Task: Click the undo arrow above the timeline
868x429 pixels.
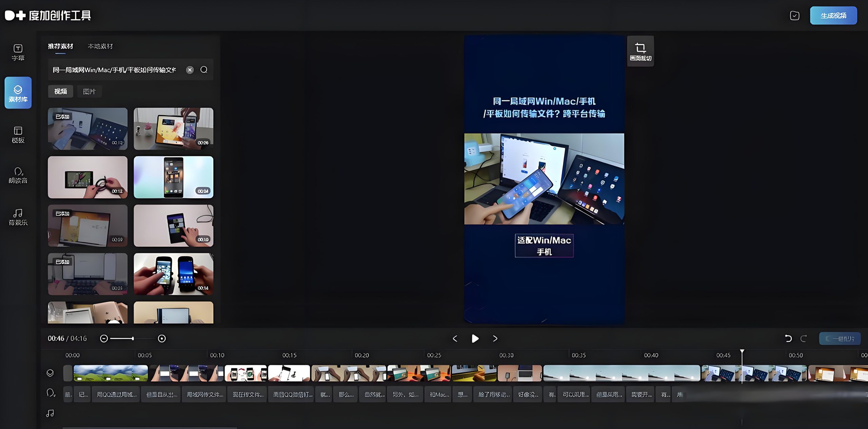Action: 788,338
